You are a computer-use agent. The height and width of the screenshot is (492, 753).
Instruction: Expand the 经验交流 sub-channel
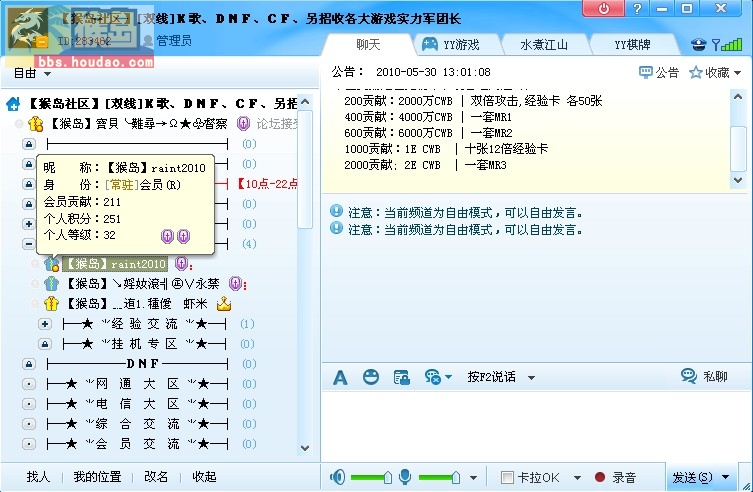point(45,324)
